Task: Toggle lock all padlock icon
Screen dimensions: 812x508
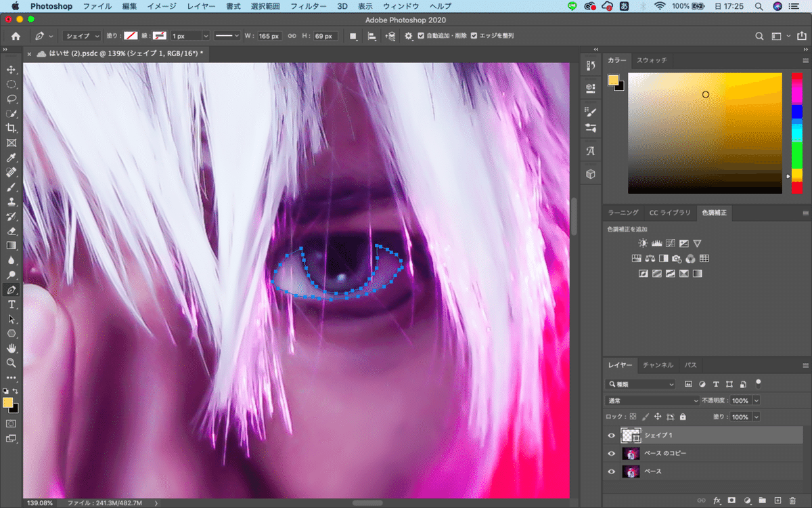Action: (683, 417)
